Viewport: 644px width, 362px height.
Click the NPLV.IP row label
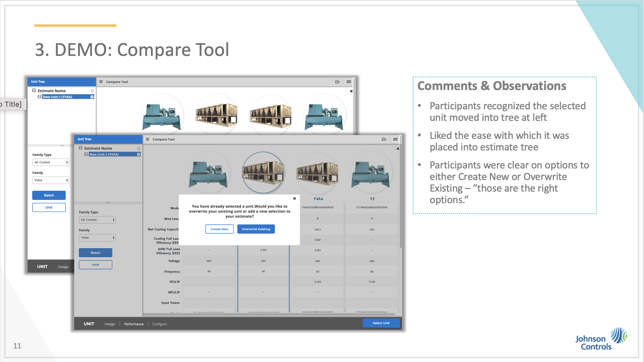tap(174, 292)
